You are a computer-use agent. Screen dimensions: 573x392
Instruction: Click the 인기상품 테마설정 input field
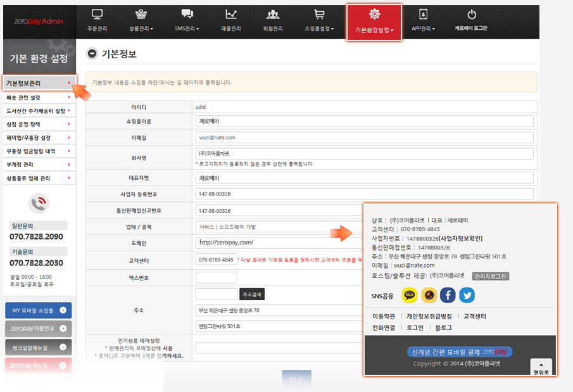[x=280, y=348]
